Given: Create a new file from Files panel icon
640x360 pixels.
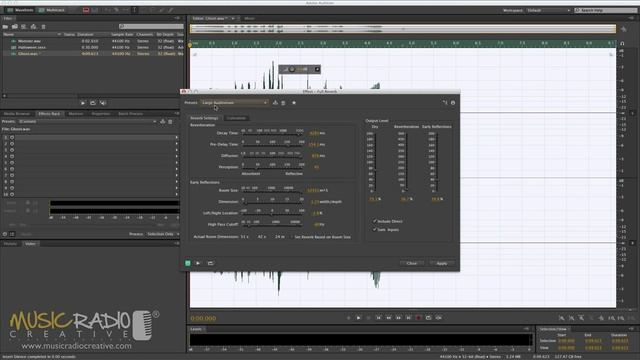Looking at the screenshot, I should pyautogui.click(x=24, y=27).
